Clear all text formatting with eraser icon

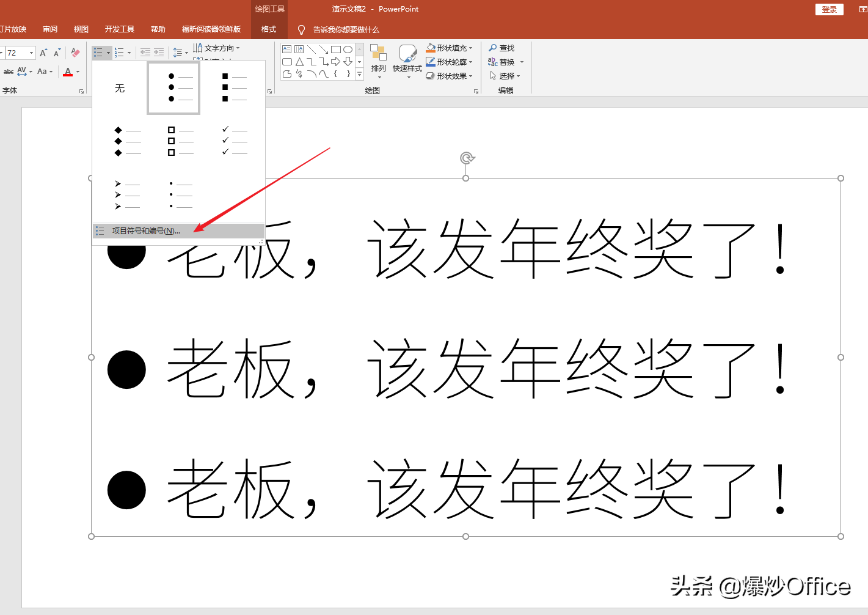[x=75, y=53]
